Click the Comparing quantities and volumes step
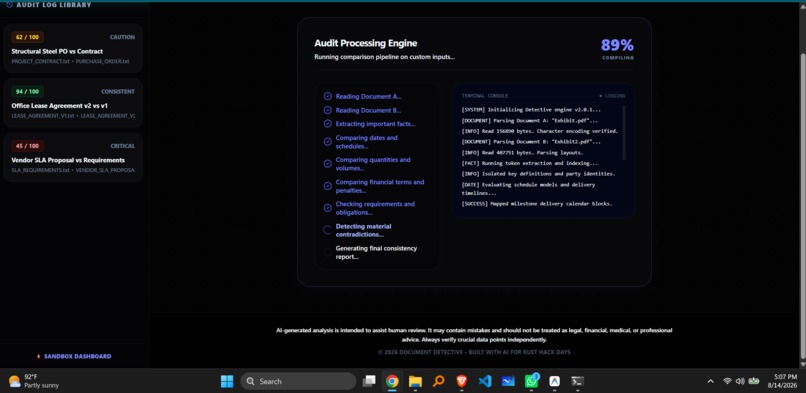 (373, 164)
